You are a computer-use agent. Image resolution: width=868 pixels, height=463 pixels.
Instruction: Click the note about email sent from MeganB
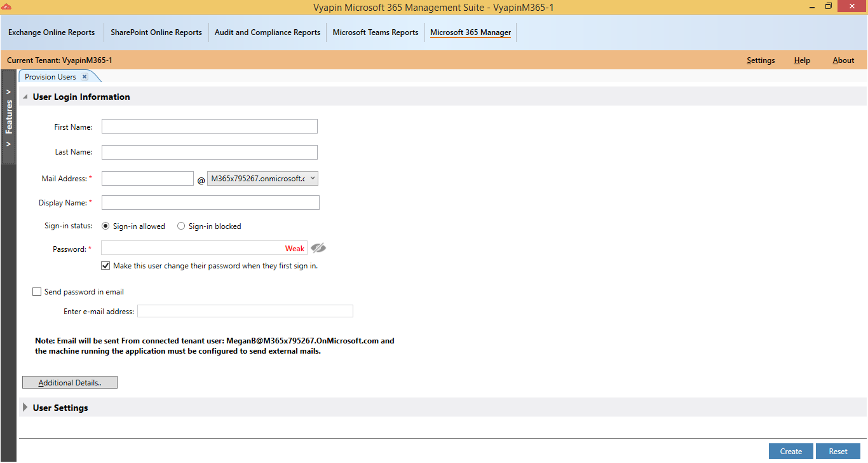tap(215, 346)
